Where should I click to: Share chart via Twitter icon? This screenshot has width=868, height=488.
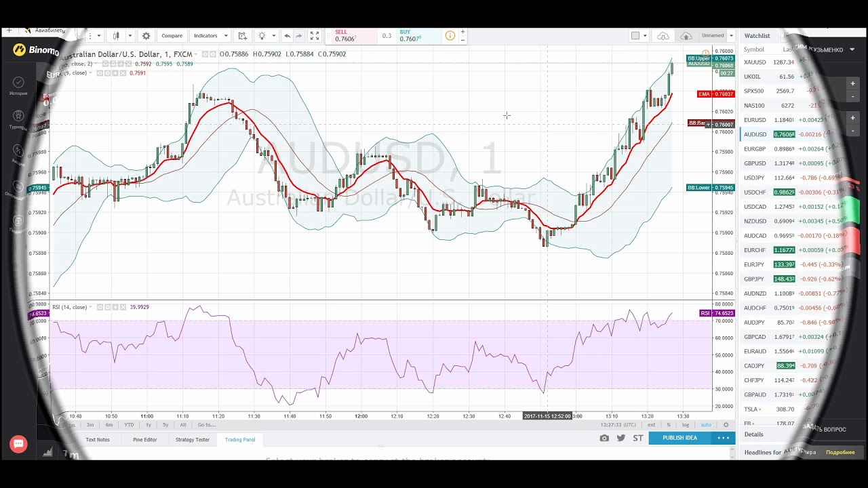tap(621, 438)
